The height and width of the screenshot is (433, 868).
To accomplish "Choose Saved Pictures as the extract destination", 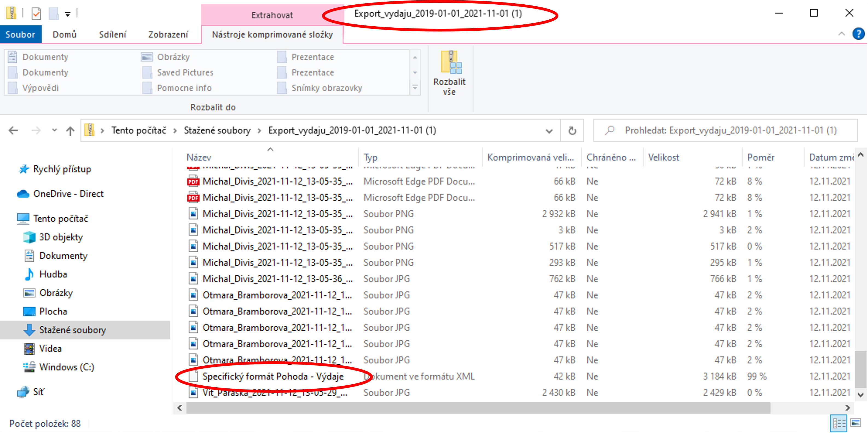I will (178, 73).
